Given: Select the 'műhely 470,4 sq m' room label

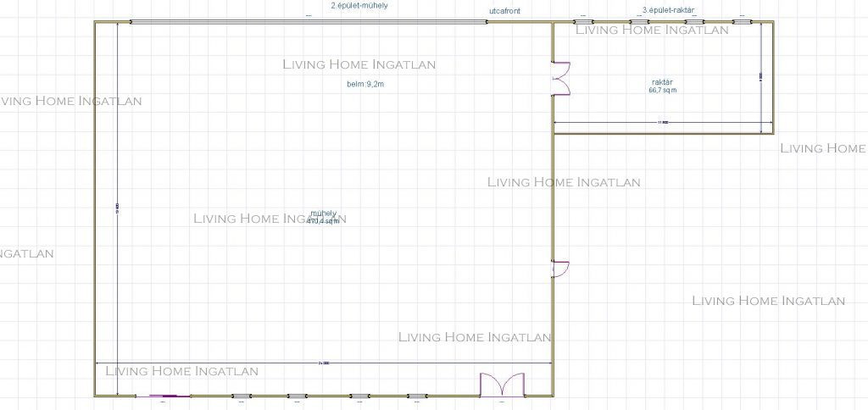Looking at the screenshot, I should 324,217.
